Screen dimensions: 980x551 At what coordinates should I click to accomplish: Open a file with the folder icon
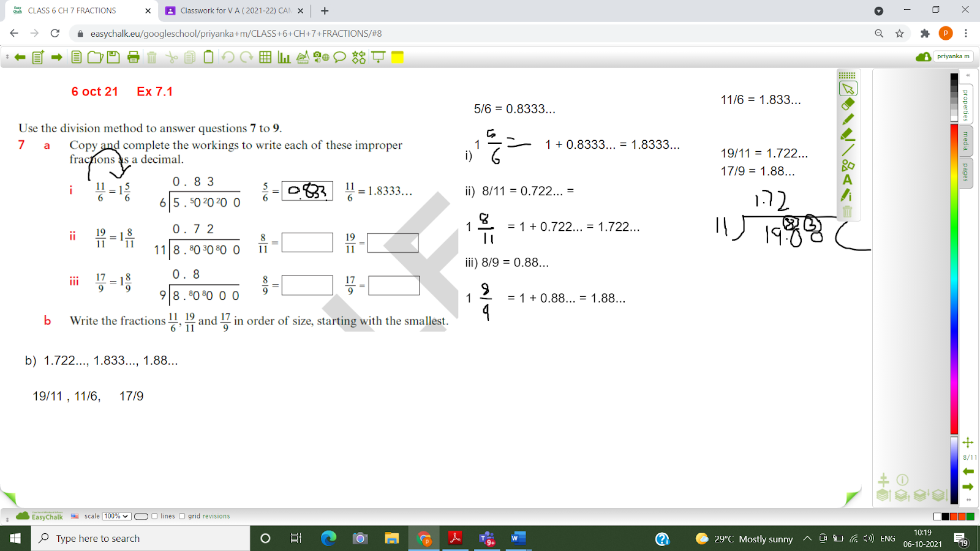pos(95,57)
